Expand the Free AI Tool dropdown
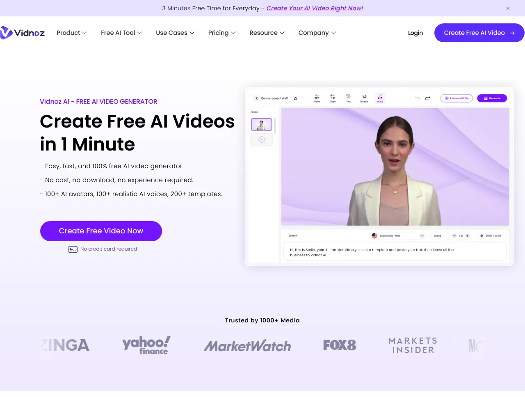Screen dimensions: 525x420 tap(121, 33)
